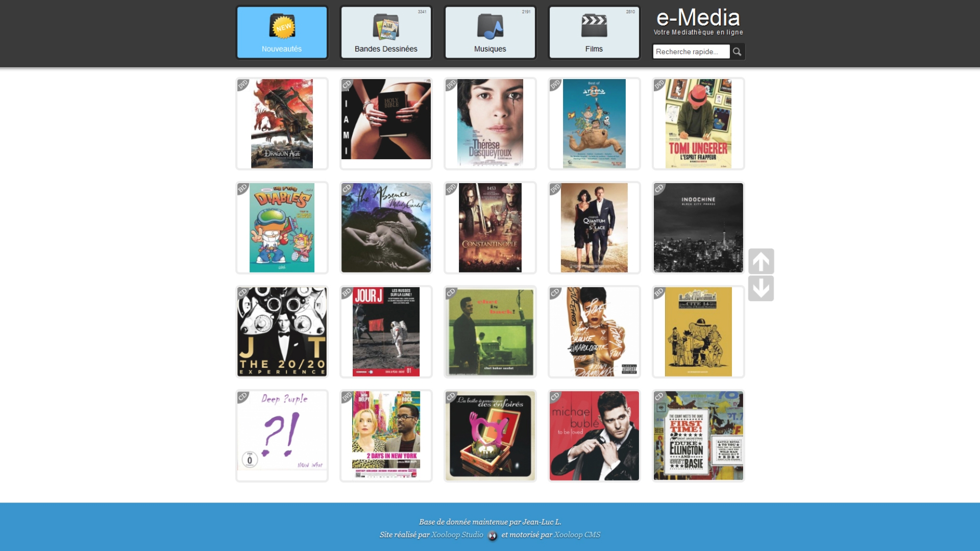The height and width of the screenshot is (551, 980).
Task: Open the Bandes Dessinées tab
Action: 386,32
